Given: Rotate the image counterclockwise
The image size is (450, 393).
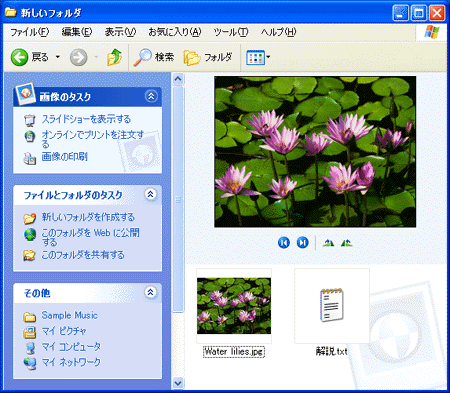Looking at the screenshot, I should 346,243.
